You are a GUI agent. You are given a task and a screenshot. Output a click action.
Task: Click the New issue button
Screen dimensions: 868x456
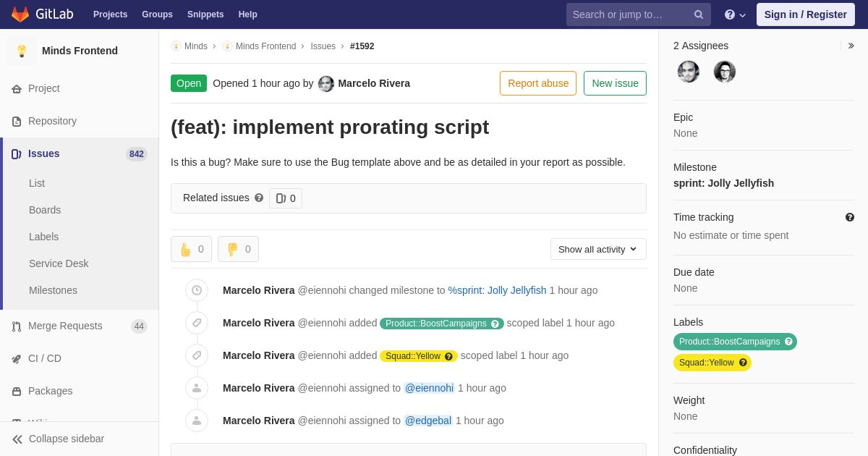click(x=615, y=83)
